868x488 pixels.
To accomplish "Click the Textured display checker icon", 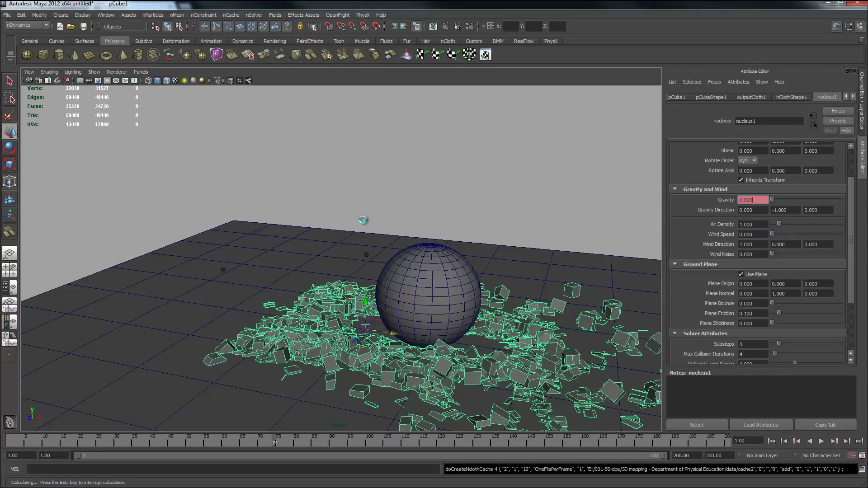I will tap(175, 80).
